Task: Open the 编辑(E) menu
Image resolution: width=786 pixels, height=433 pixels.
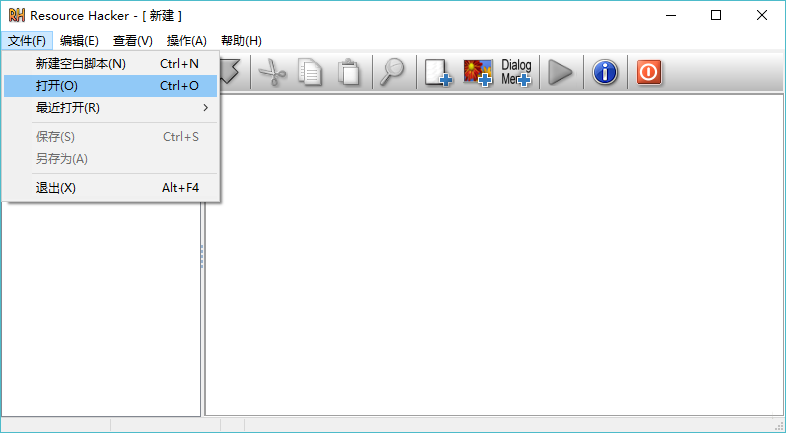Action: pyautogui.click(x=79, y=41)
